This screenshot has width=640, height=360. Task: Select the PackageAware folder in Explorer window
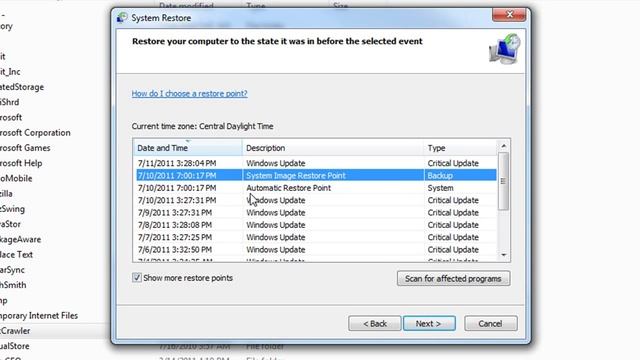(20, 239)
